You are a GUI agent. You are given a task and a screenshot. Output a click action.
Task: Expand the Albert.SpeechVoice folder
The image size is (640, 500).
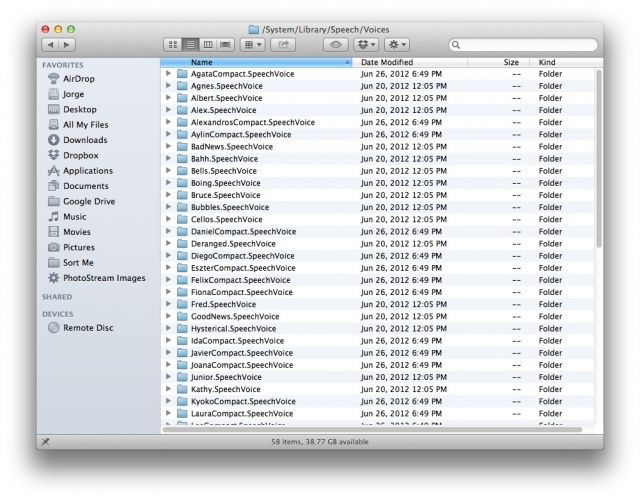point(168,98)
